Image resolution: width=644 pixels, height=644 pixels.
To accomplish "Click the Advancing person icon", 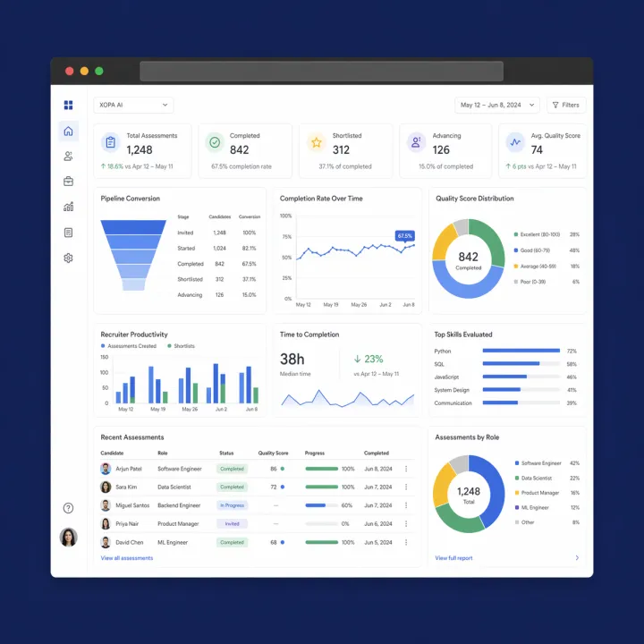I will point(416,142).
